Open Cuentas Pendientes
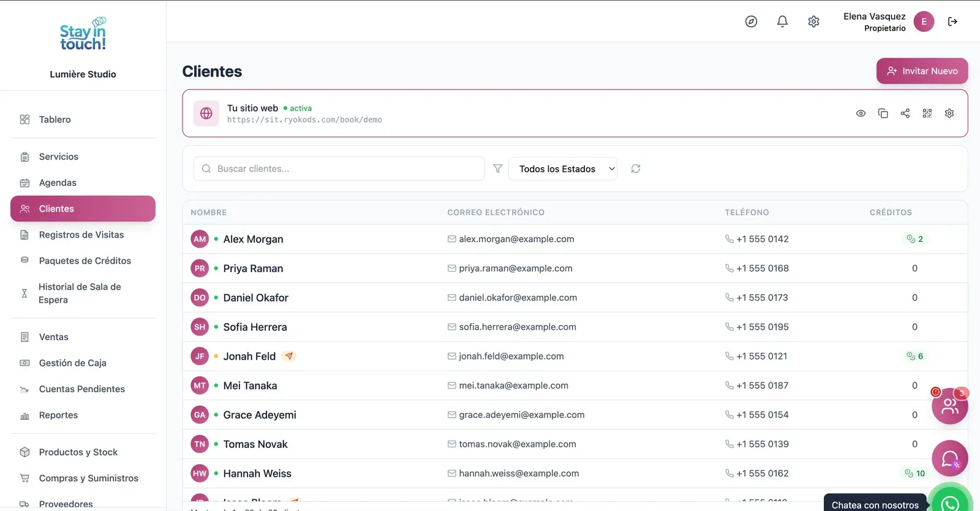 (83, 389)
